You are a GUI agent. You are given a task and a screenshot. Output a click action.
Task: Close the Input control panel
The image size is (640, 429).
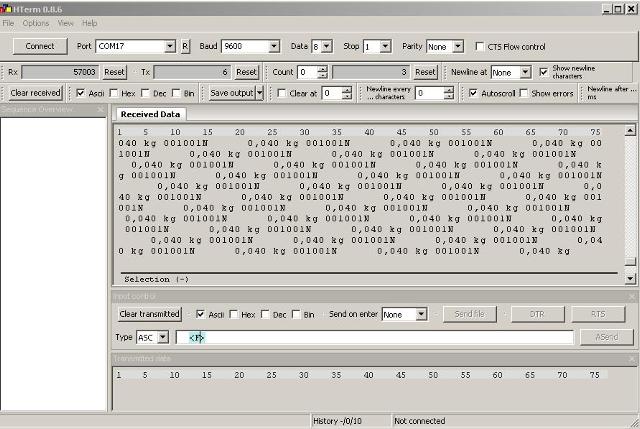[632, 296]
